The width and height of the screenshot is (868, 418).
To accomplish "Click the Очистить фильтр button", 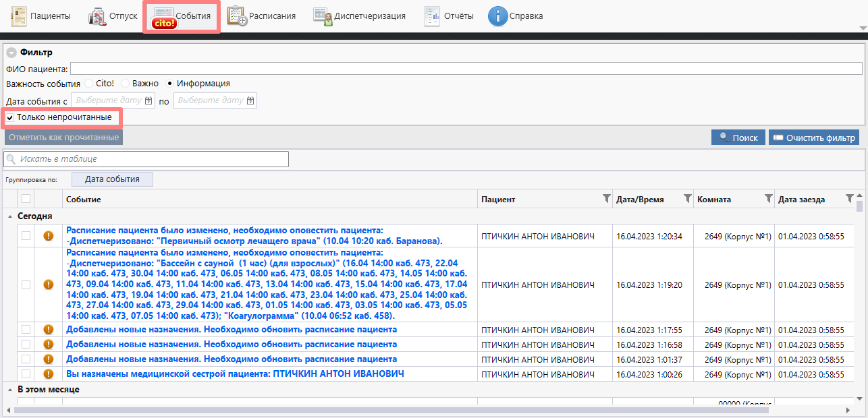I will click(813, 138).
